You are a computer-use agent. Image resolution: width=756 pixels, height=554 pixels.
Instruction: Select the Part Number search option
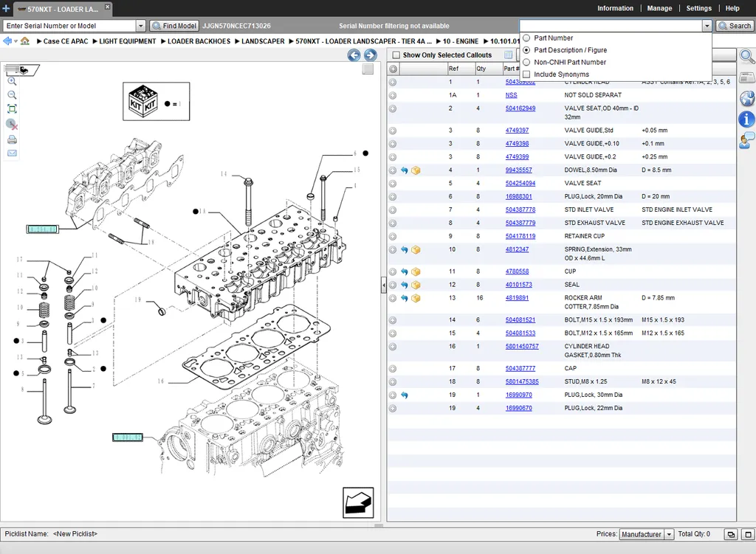pos(526,38)
